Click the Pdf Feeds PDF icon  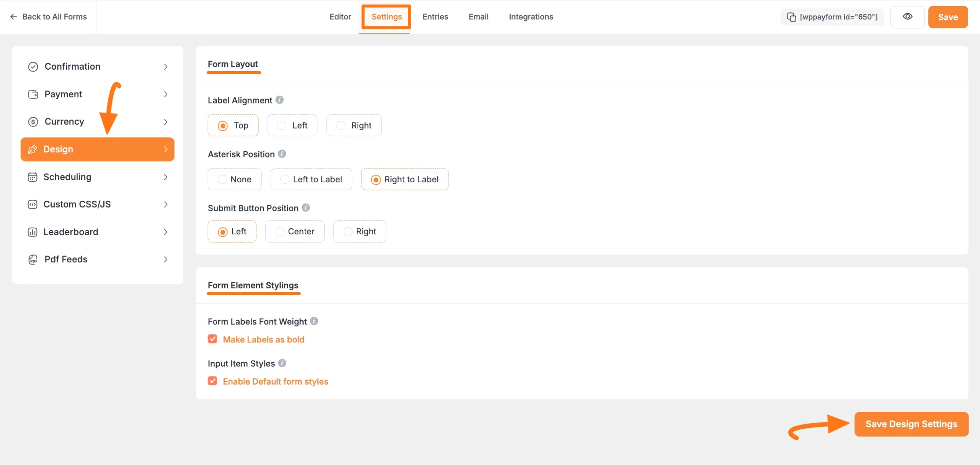pyautogui.click(x=33, y=259)
